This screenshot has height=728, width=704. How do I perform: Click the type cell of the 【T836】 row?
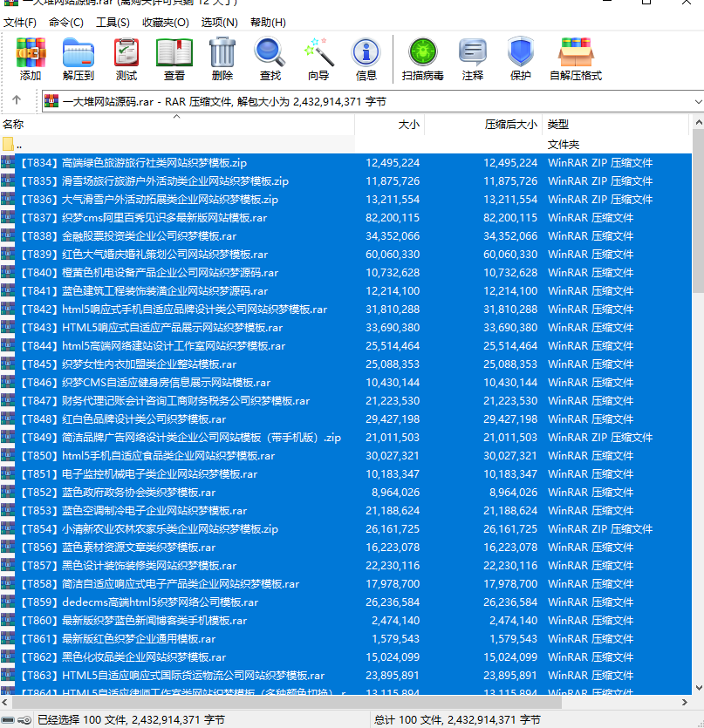tap(600, 199)
